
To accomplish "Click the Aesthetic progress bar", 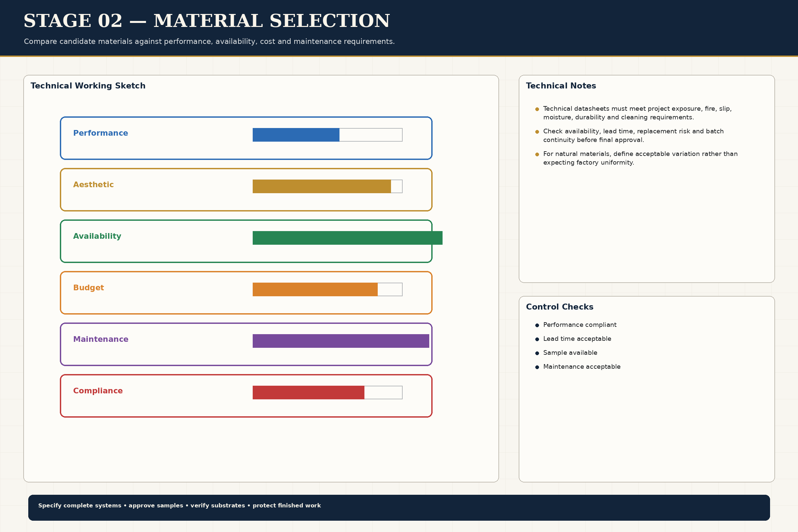I will pyautogui.click(x=328, y=186).
